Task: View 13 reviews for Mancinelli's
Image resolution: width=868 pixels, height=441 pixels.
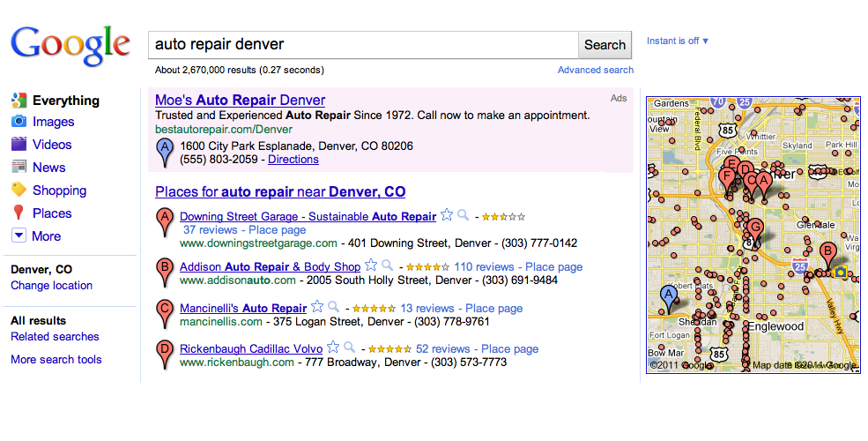Action: coord(427,309)
